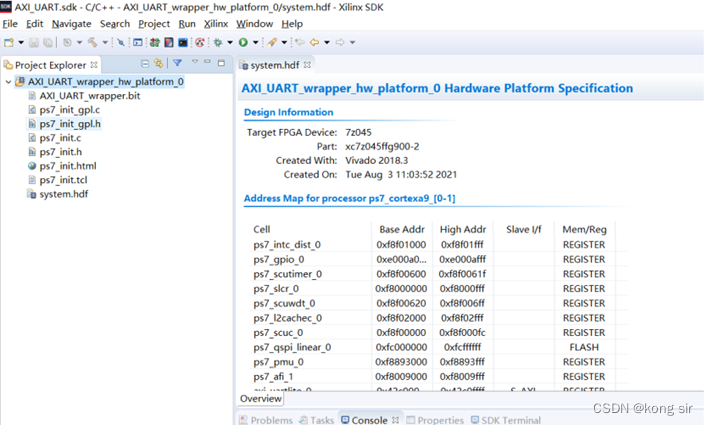Close the system.hdf editor tab
This screenshot has width=708, height=425.
click(x=307, y=65)
